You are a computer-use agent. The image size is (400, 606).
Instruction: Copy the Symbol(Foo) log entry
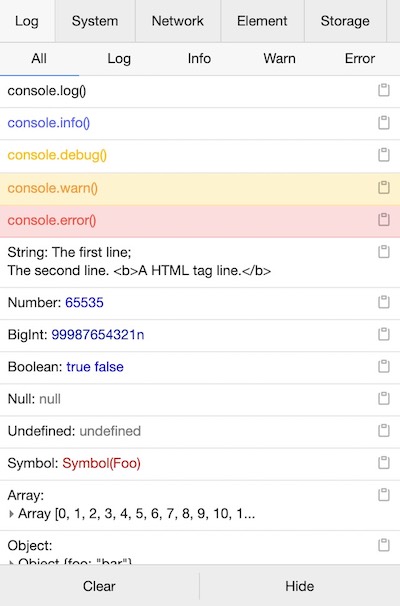coord(383,463)
